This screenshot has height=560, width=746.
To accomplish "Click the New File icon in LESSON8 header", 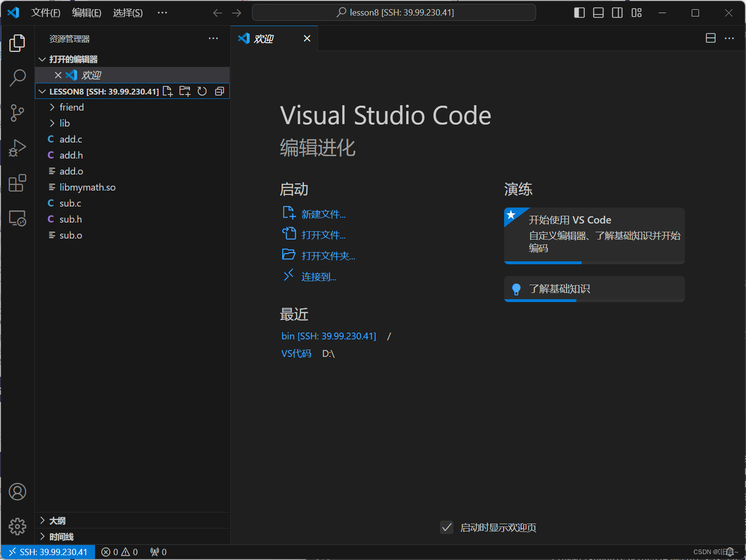I will point(168,91).
